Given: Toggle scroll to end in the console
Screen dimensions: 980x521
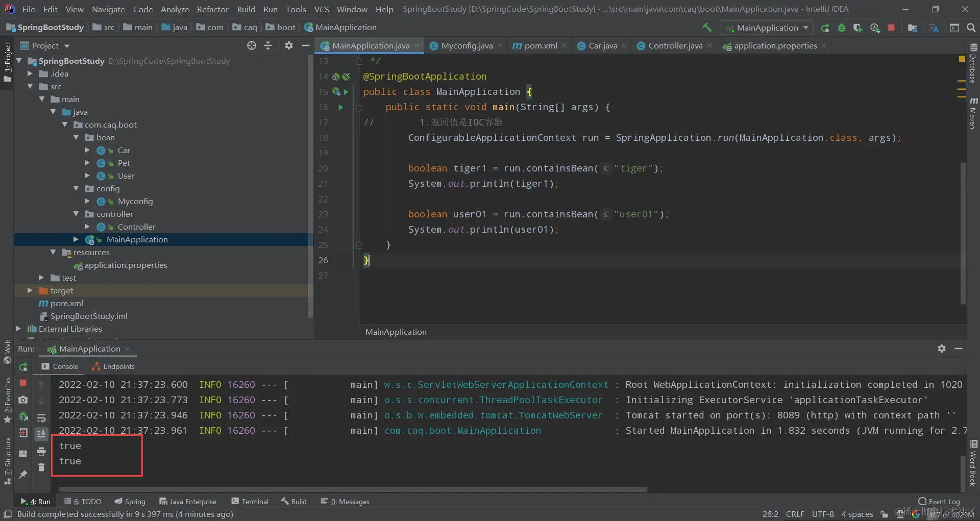Looking at the screenshot, I should click(x=41, y=434).
